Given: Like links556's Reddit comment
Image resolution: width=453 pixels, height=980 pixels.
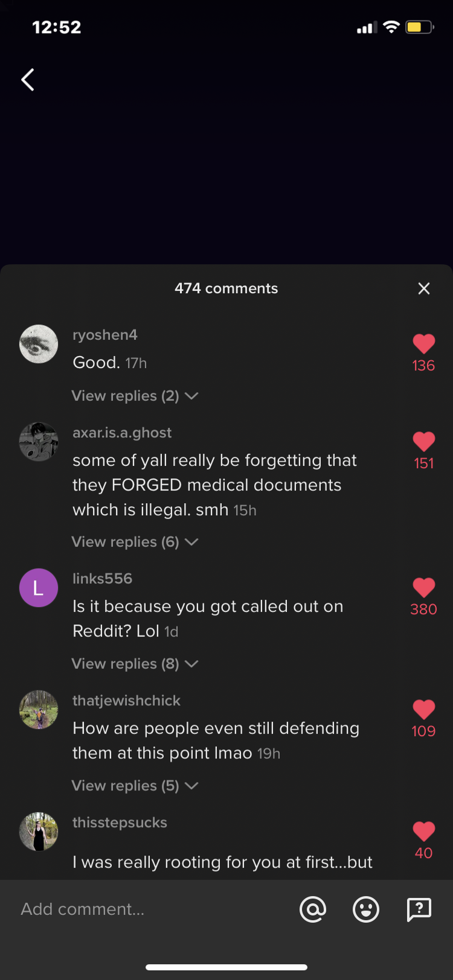Looking at the screenshot, I should coord(424,588).
